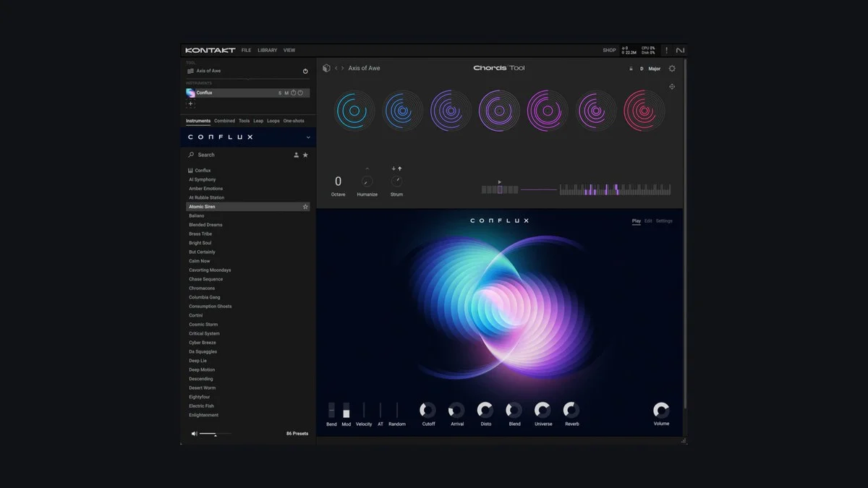Open the FILE menu

click(247, 51)
